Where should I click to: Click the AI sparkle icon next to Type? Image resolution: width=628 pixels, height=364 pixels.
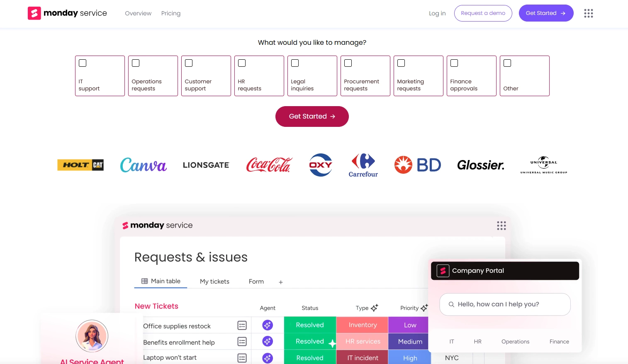click(x=375, y=308)
